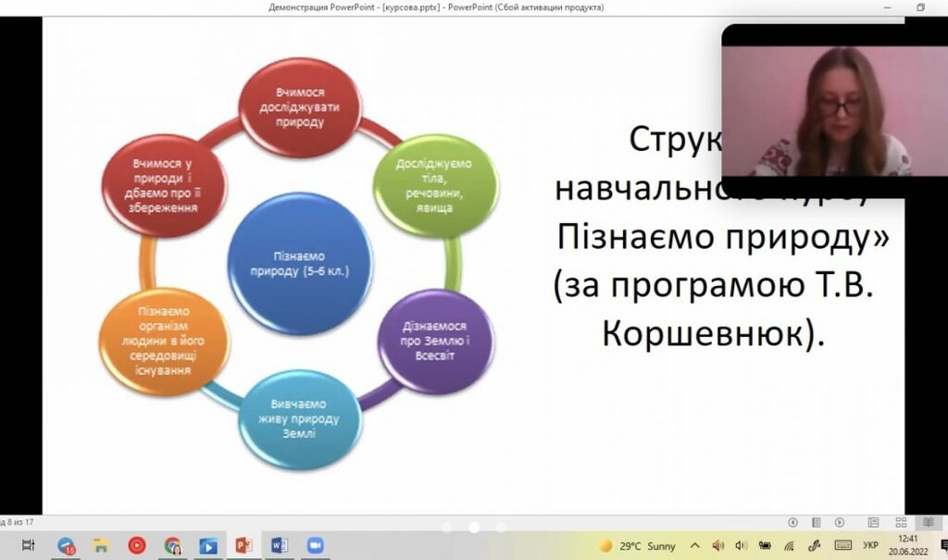
Task: Open the 29°C Sunny weather widget
Action: coord(638,545)
